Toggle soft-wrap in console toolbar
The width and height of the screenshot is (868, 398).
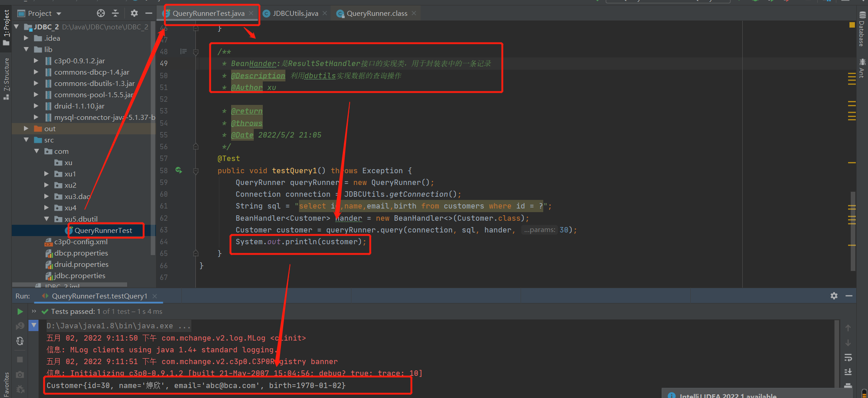(848, 357)
